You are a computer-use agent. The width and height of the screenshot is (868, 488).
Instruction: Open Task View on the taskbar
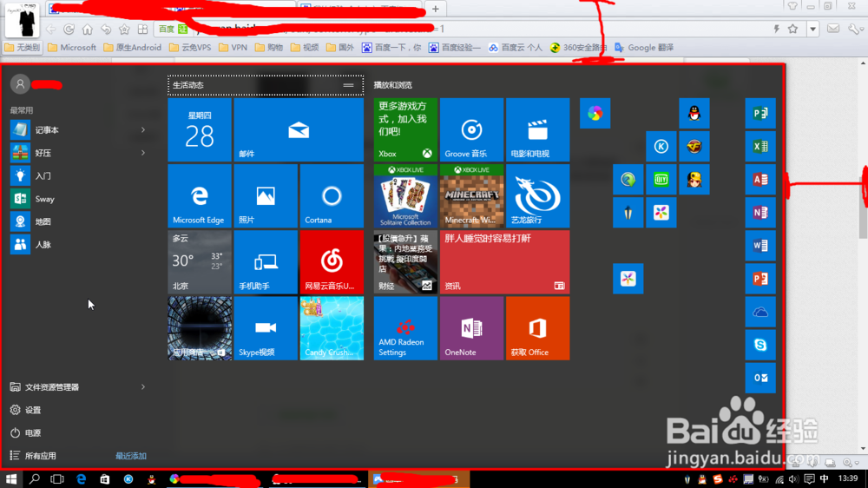57,479
